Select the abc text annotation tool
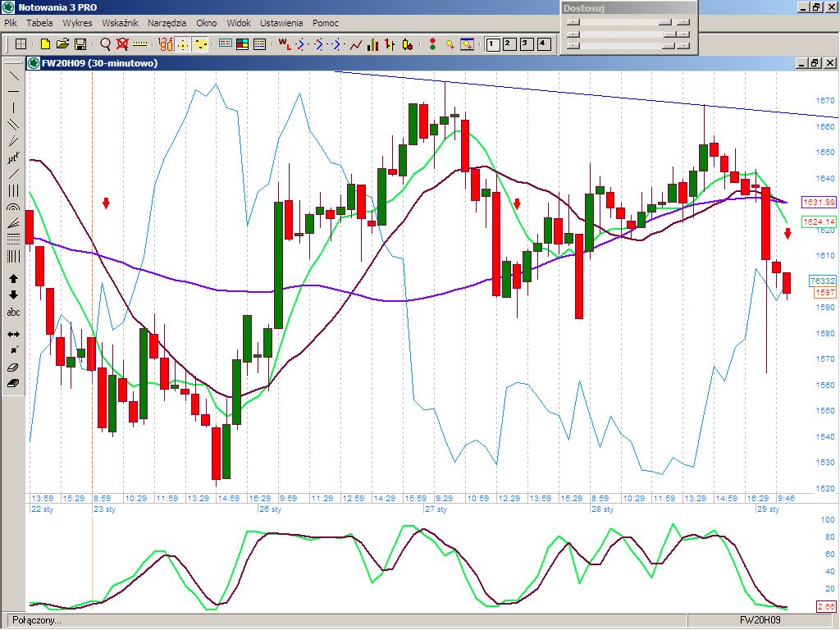Image resolution: width=840 pixels, height=630 pixels. point(13,312)
